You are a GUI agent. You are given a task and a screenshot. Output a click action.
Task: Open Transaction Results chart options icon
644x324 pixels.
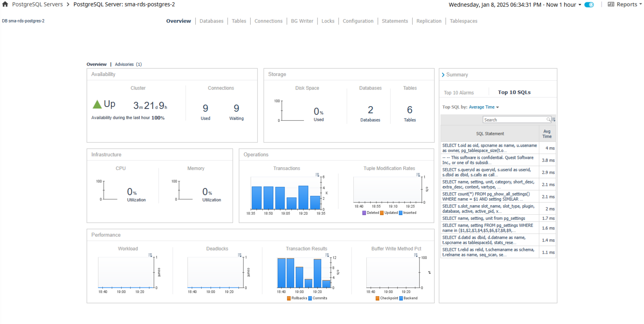click(327, 255)
